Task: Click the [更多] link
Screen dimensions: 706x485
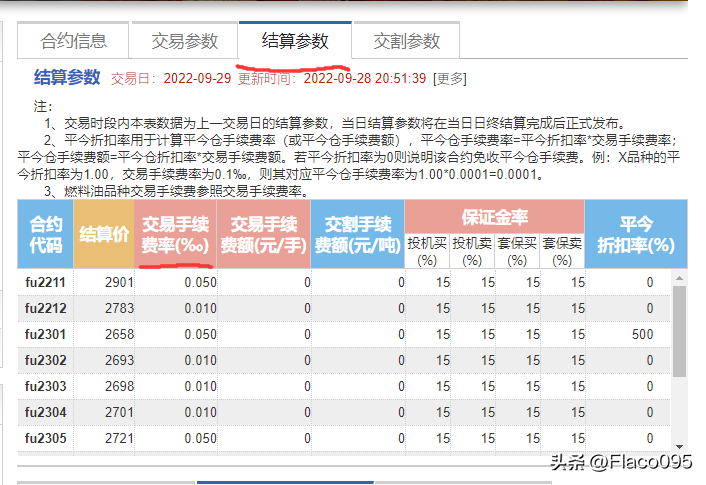Action: pyautogui.click(x=449, y=78)
